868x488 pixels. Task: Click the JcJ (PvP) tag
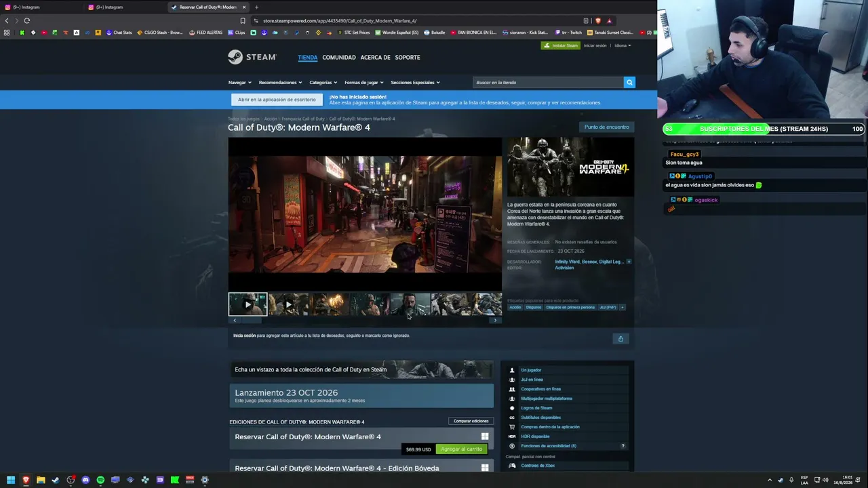tap(608, 307)
